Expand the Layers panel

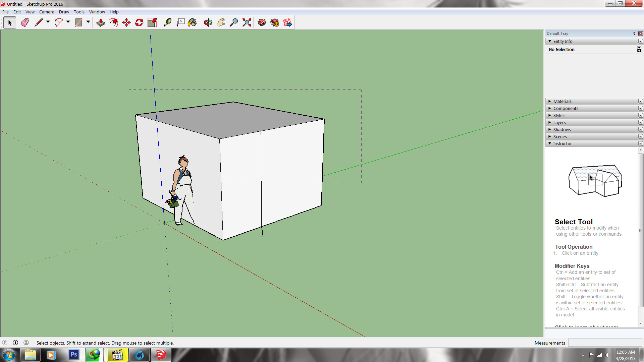click(559, 122)
